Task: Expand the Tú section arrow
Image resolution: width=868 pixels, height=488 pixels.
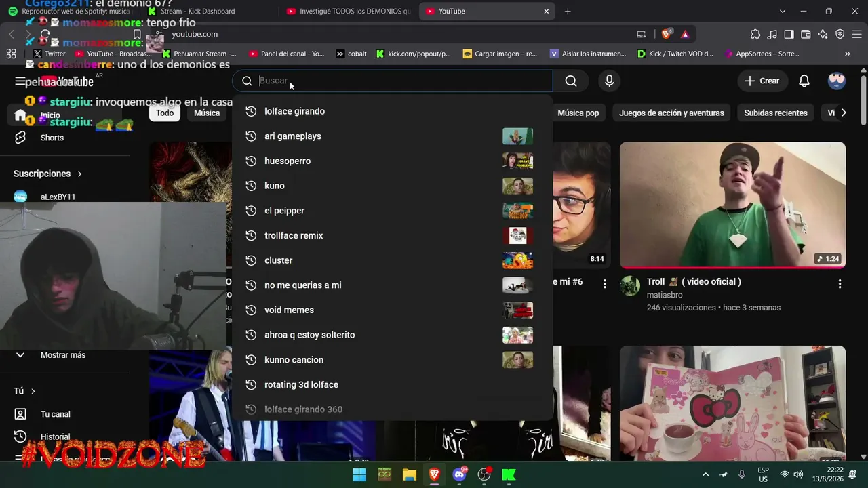Action: pyautogui.click(x=33, y=391)
